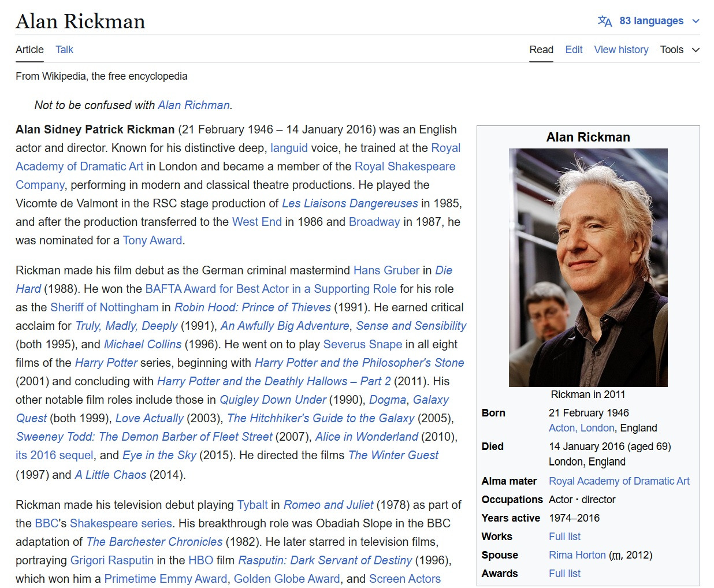Open the Romeo and Juliet link
This screenshot has height=588, width=714.
click(329, 505)
